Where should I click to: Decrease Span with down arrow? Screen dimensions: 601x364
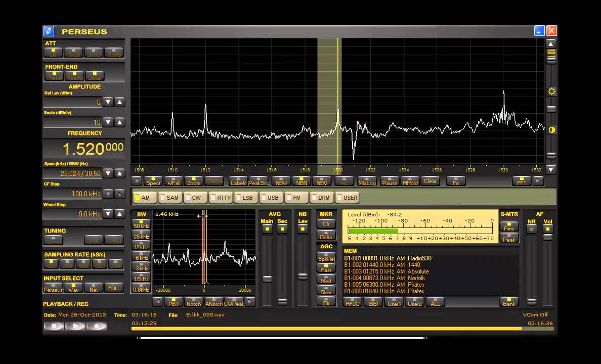pos(108,173)
